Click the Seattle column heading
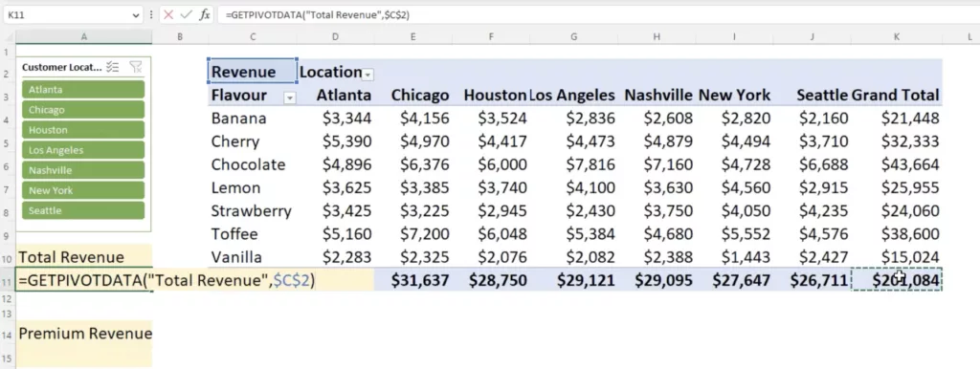The height and width of the screenshot is (369, 980). [822, 95]
